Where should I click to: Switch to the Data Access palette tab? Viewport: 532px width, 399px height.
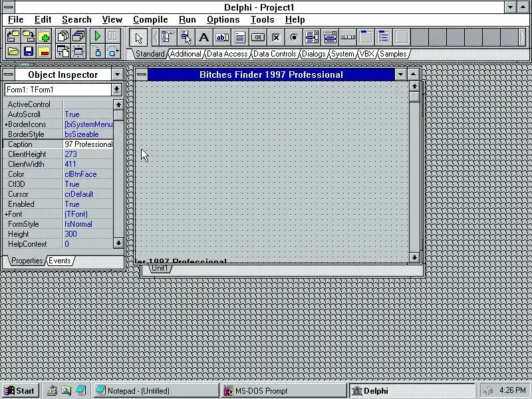(x=227, y=54)
